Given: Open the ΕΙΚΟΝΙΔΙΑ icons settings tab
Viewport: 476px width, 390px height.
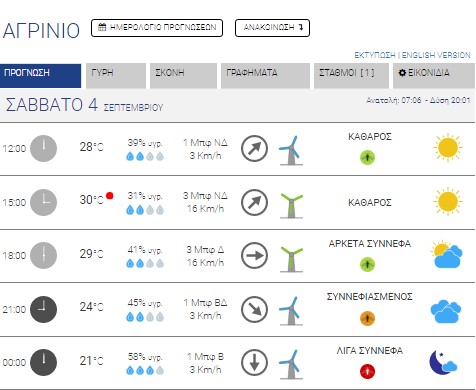Looking at the screenshot, I should click(434, 76).
